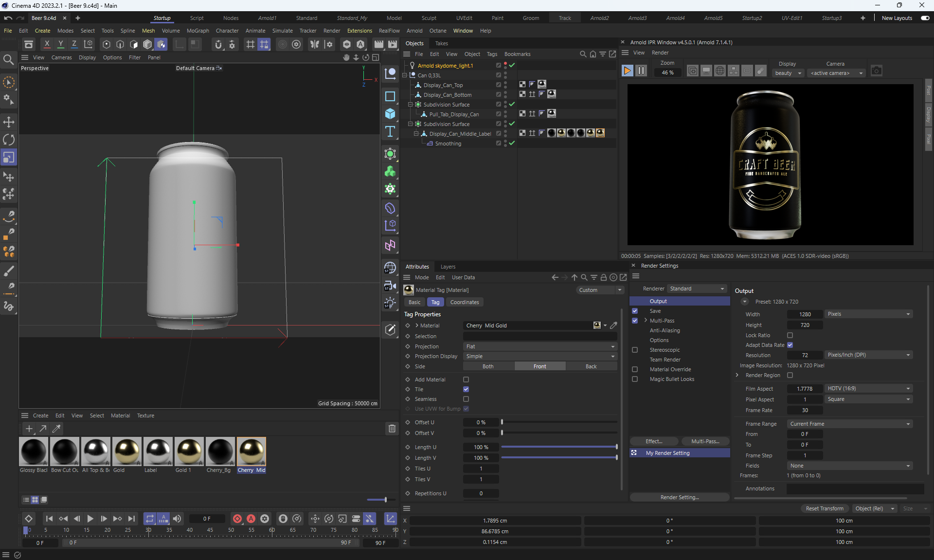
Task: Click the Cube primitive icon
Action: pyautogui.click(x=390, y=114)
